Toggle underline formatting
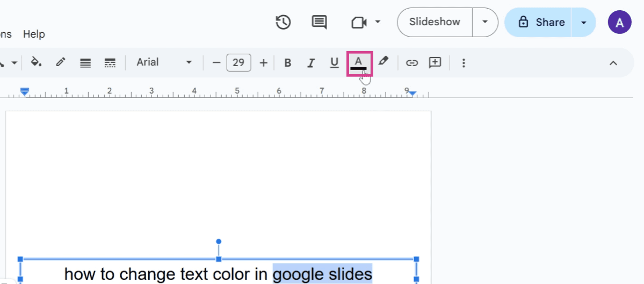644x284 pixels. point(334,63)
